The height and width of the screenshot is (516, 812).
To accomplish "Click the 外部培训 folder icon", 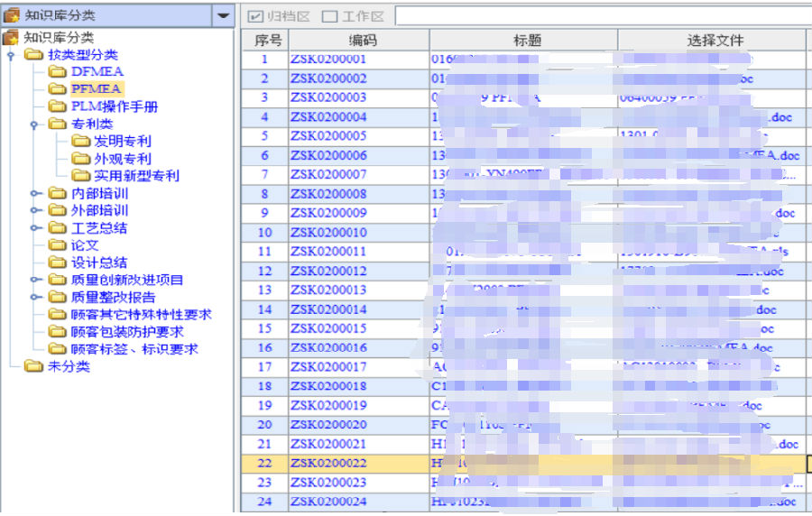I will (57, 210).
